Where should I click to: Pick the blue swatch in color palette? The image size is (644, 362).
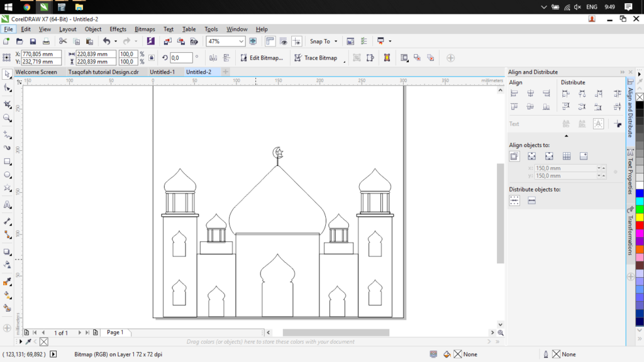[640, 193]
